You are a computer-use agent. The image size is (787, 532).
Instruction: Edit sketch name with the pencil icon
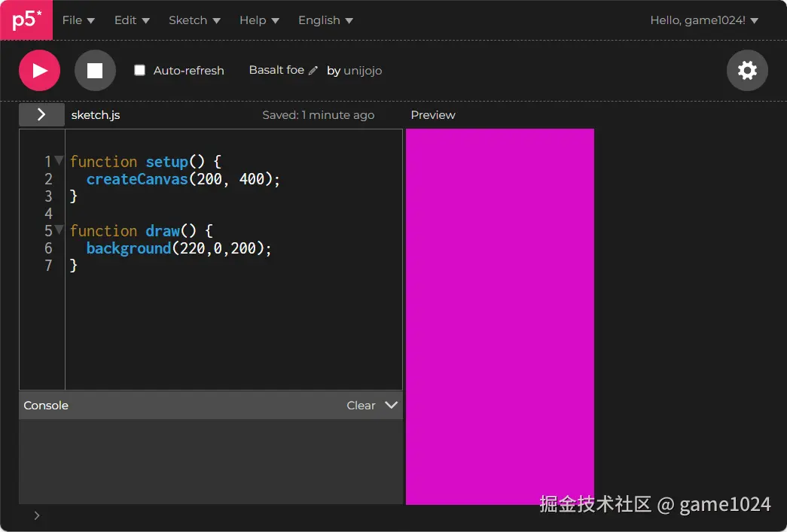click(313, 70)
